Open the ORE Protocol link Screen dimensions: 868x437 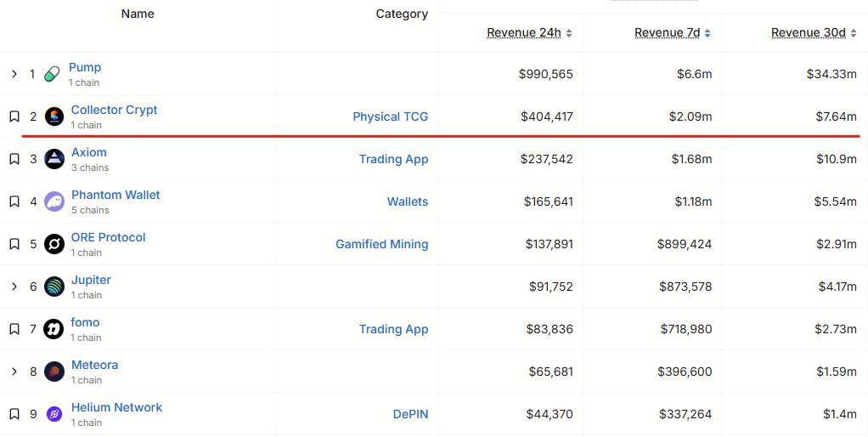[108, 237]
